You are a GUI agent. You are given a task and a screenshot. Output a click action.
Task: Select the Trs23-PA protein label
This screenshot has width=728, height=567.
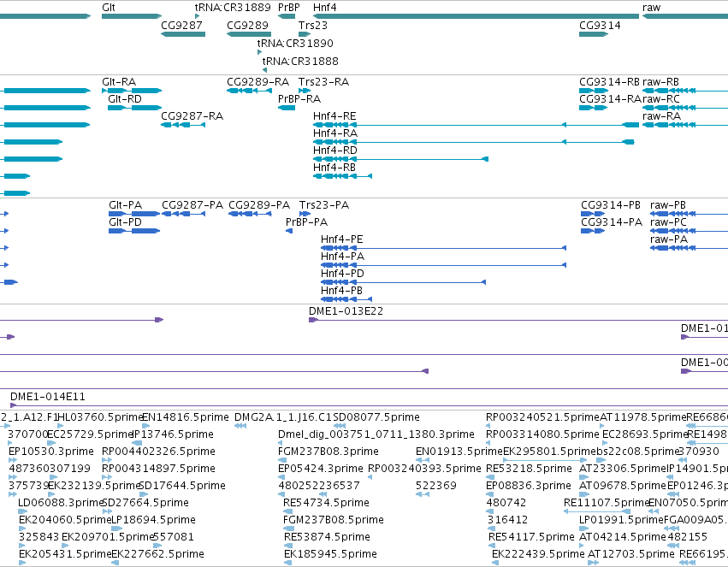click(x=324, y=205)
